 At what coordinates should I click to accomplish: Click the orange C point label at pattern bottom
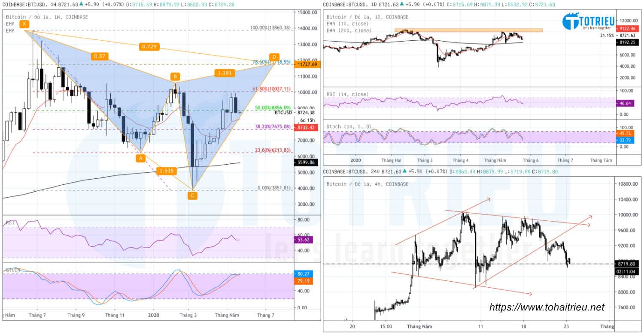(x=192, y=196)
